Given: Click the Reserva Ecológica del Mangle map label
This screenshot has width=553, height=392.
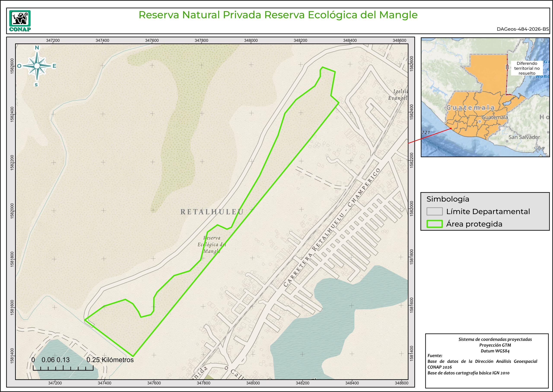Looking at the screenshot, I should [x=212, y=245].
